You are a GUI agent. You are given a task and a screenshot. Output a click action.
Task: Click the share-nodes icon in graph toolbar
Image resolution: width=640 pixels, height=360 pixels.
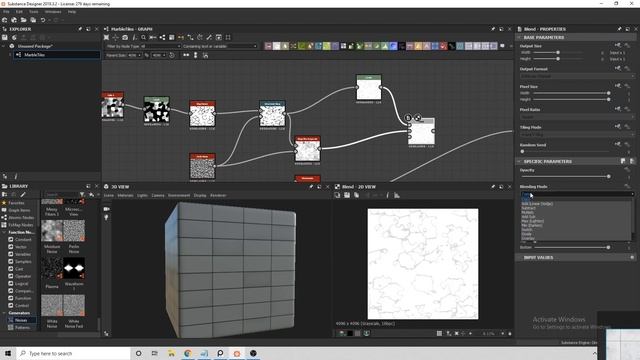tap(162, 38)
